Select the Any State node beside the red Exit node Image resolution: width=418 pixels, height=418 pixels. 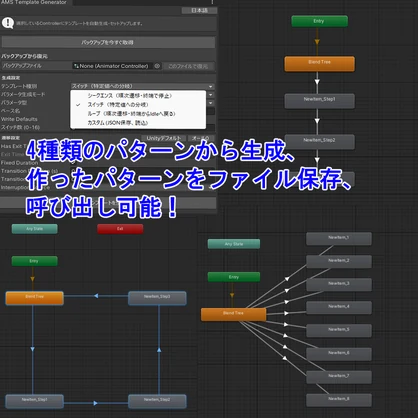(x=35, y=229)
